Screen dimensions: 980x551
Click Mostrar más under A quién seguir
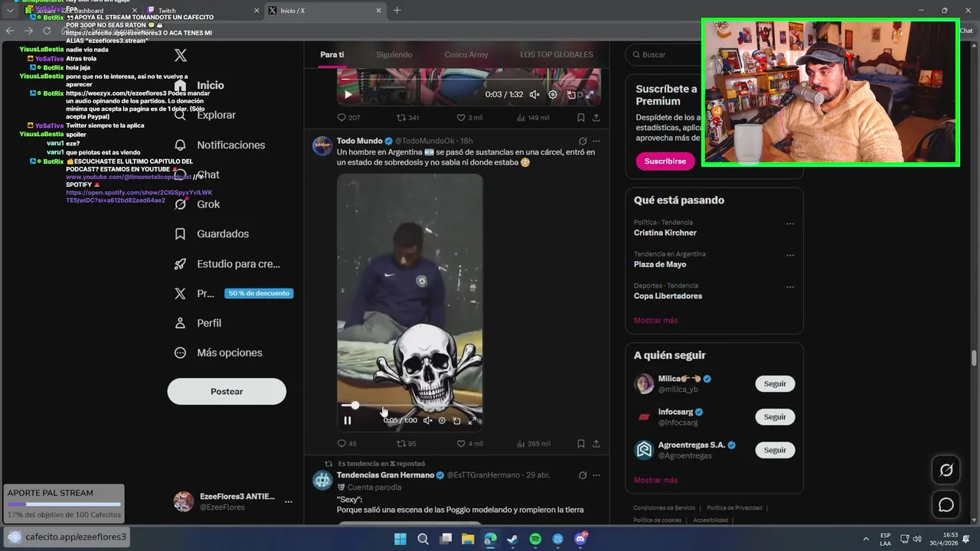pyautogui.click(x=655, y=481)
